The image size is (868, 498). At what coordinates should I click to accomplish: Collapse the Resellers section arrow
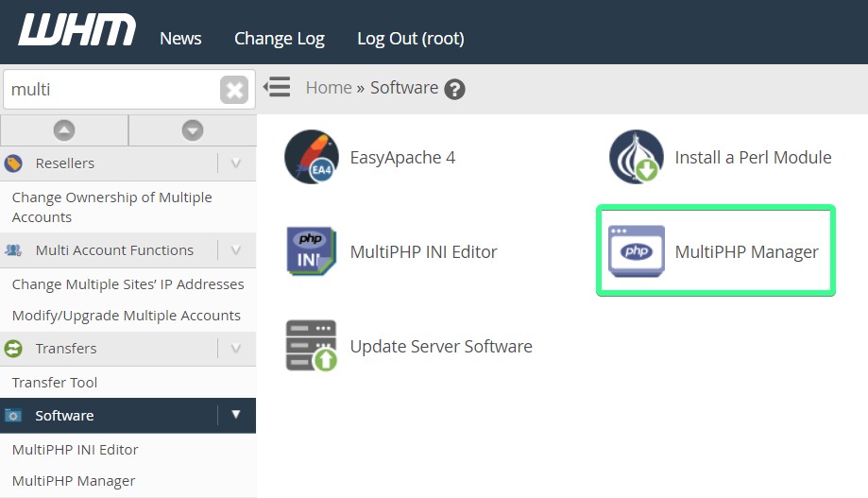tap(236, 163)
